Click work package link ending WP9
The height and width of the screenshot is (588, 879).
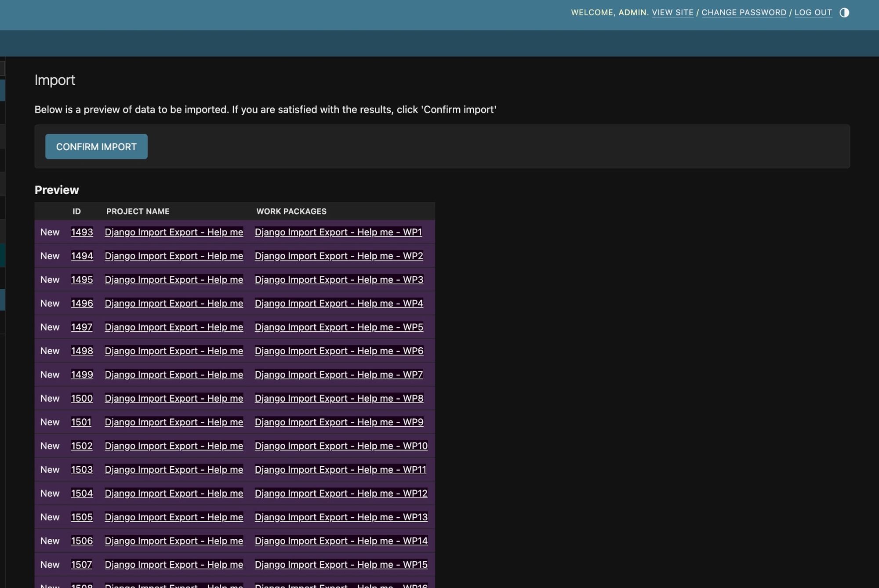click(339, 422)
